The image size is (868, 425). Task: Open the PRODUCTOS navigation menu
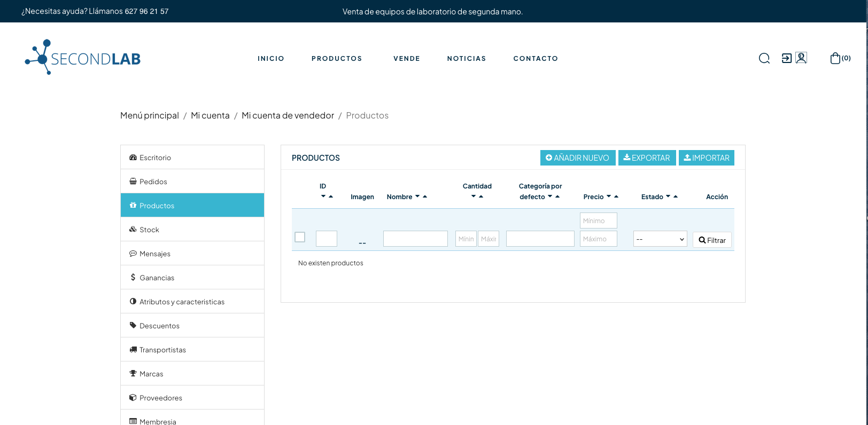point(337,59)
